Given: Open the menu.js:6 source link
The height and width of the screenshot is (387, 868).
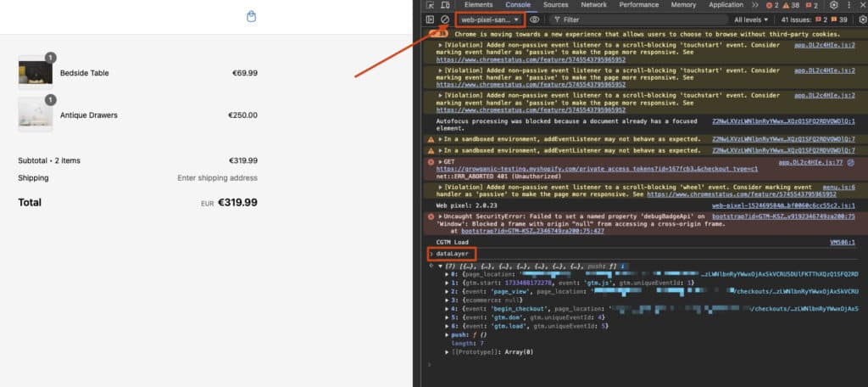Looking at the screenshot, I should [838, 188].
